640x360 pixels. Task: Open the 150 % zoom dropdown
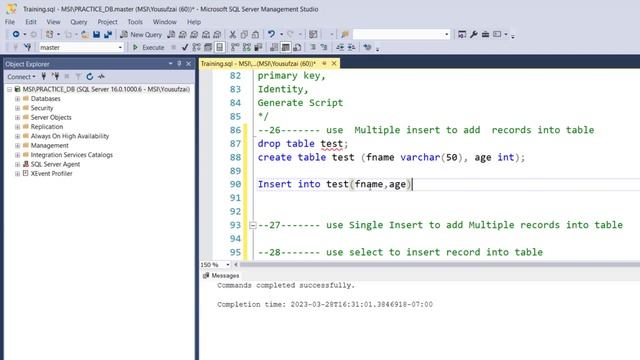[x=228, y=265]
